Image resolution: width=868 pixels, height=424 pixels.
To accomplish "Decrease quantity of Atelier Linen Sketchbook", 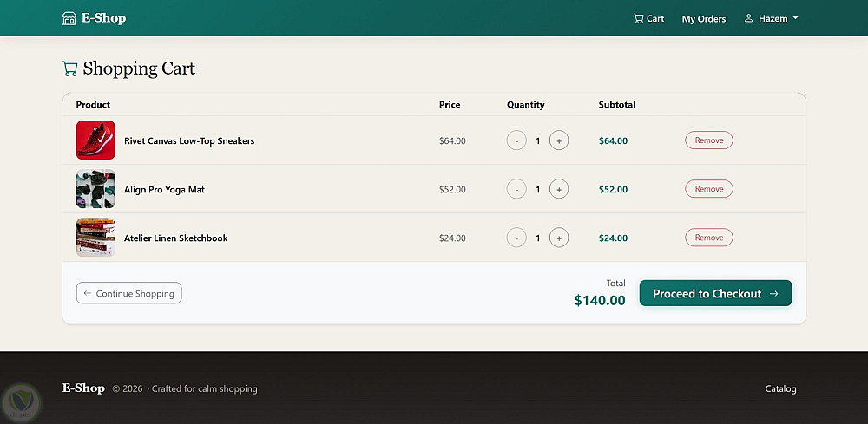I will pos(516,238).
